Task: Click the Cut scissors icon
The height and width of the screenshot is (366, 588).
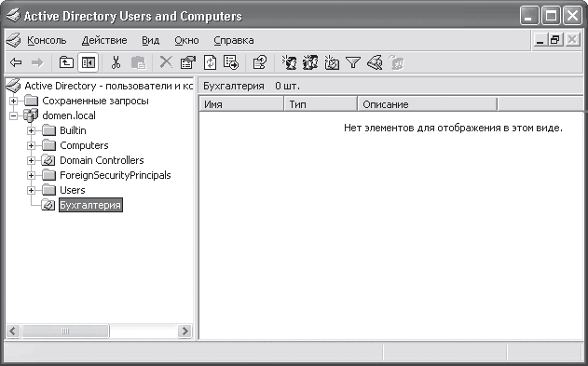Action: 116,62
